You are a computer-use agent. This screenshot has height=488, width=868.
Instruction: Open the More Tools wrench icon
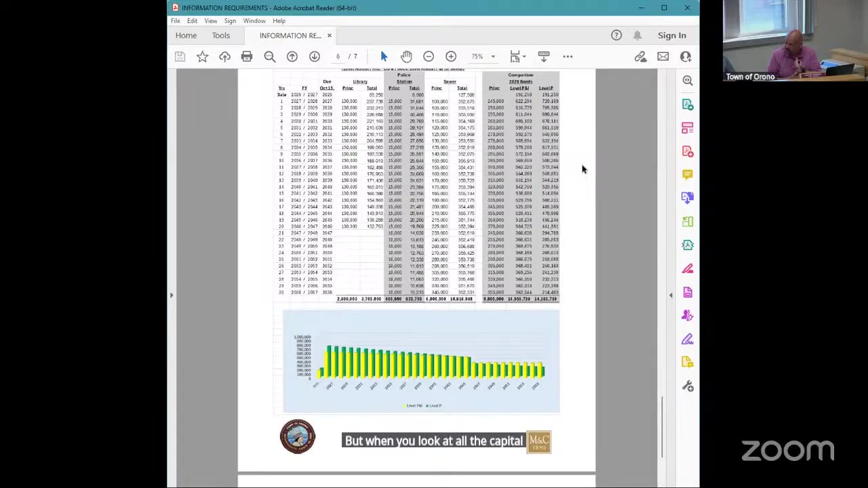pyautogui.click(x=688, y=386)
